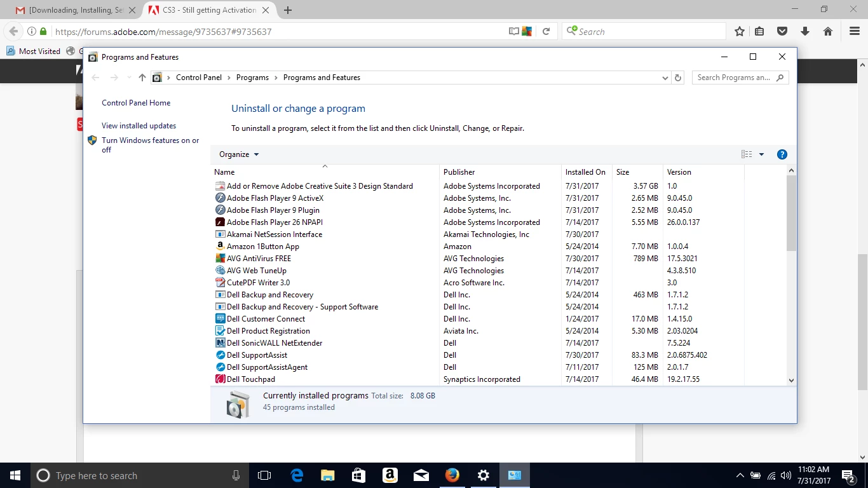Expand the address bar history dropdown
Viewport: 868px width, 488px height.
tap(665, 78)
